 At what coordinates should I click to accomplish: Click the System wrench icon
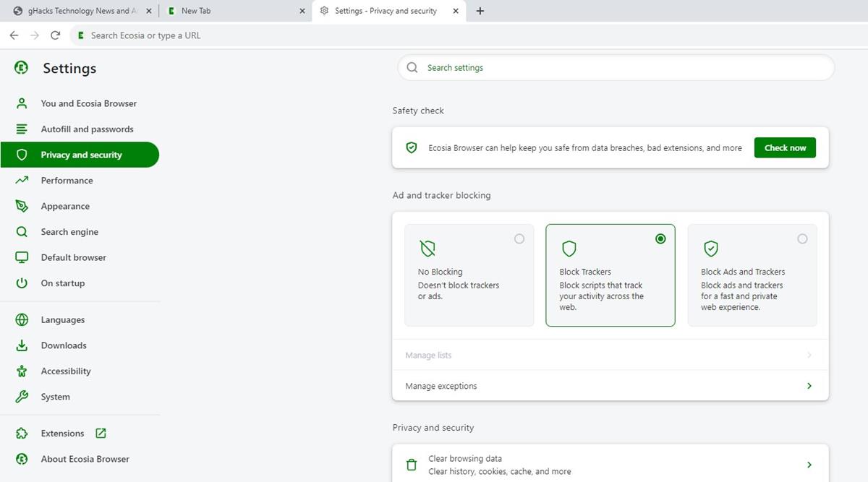(22, 397)
